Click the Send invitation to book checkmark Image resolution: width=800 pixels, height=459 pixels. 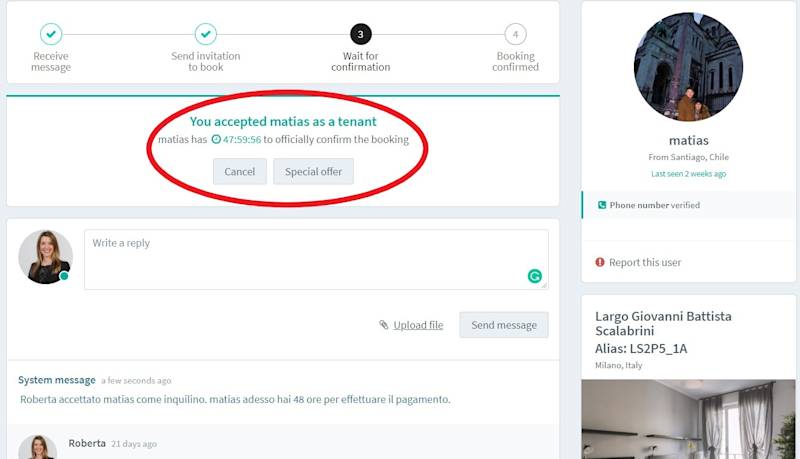pyautogui.click(x=206, y=34)
